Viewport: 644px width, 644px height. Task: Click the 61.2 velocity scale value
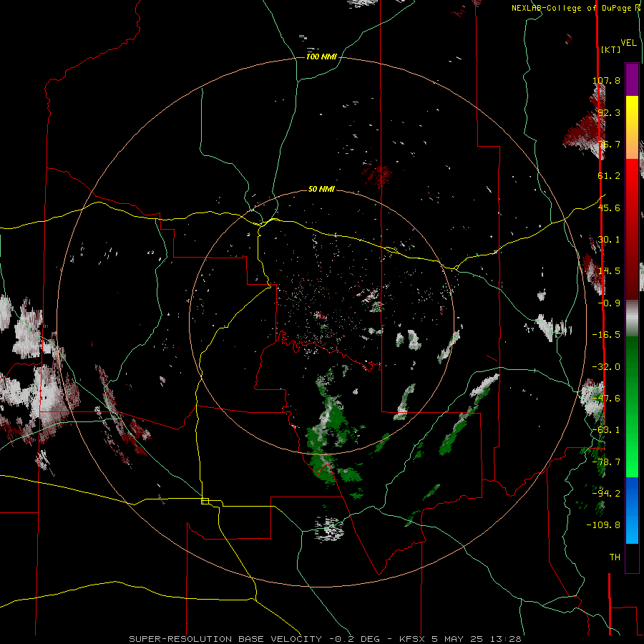click(609, 176)
